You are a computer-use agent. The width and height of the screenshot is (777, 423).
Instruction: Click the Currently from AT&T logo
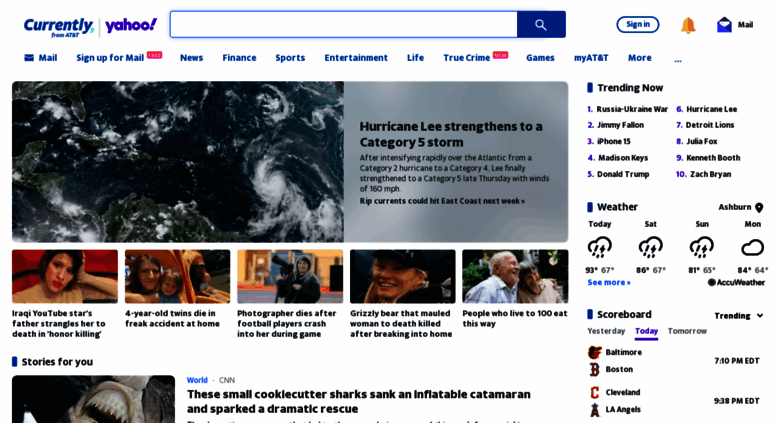[58, 27]
